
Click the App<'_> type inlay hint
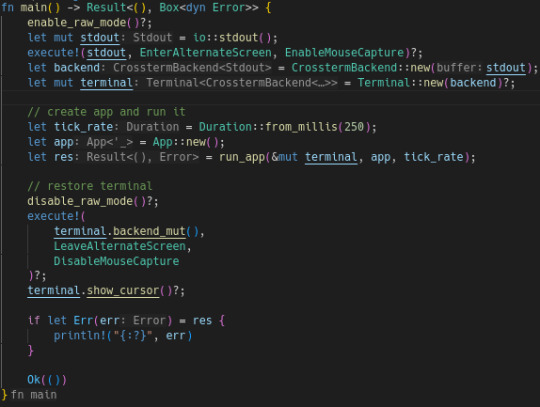[x=110, y=142]
